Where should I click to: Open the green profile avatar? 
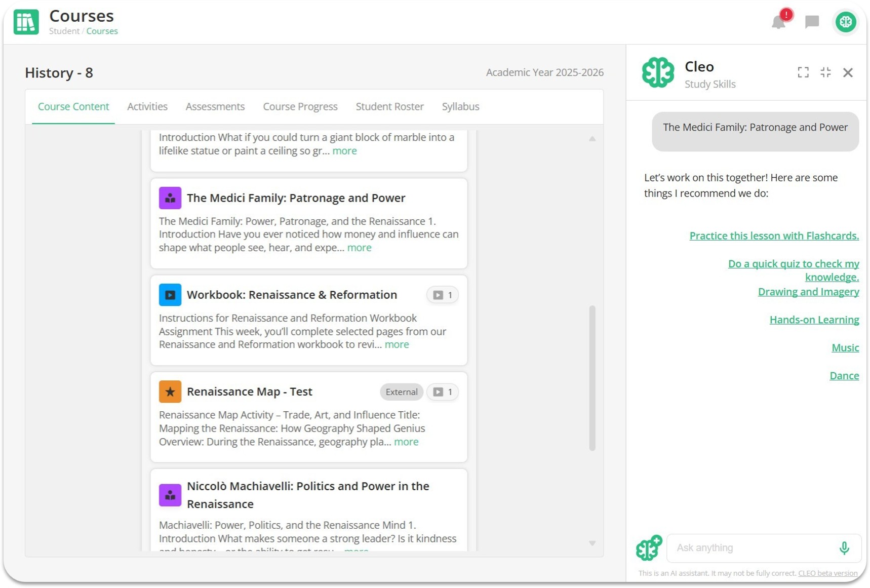845,22
